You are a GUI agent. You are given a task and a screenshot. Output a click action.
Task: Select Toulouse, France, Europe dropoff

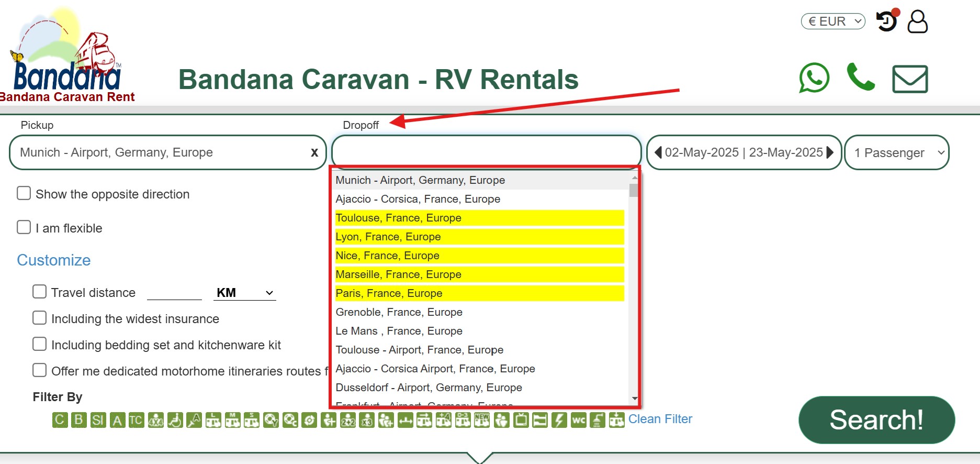pyautogui.click(x=480, y=218)
